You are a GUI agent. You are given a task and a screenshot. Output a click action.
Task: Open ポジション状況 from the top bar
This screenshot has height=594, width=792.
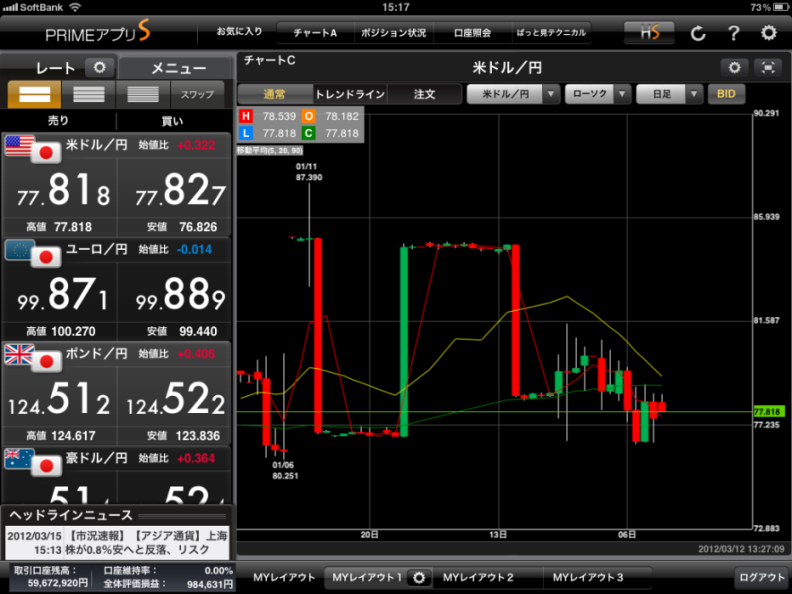tap(393, 33)
